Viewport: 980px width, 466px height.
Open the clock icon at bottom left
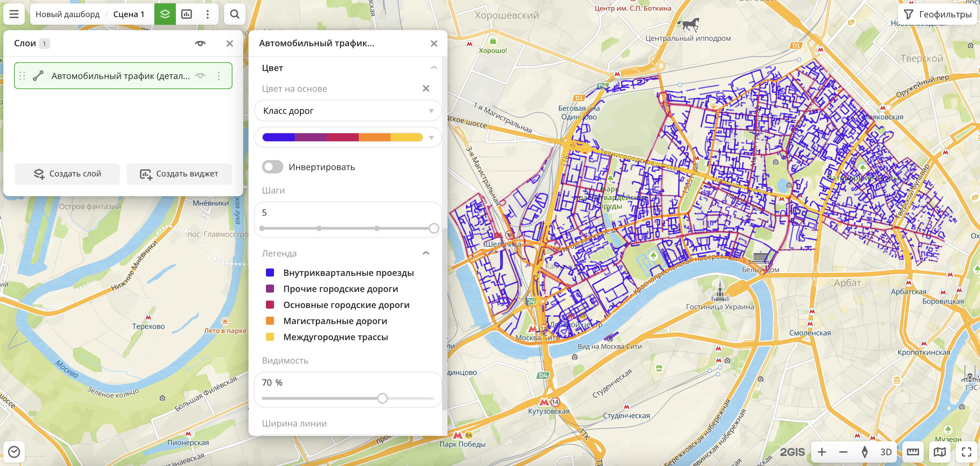pyautogui.click(x=14, y=452)
